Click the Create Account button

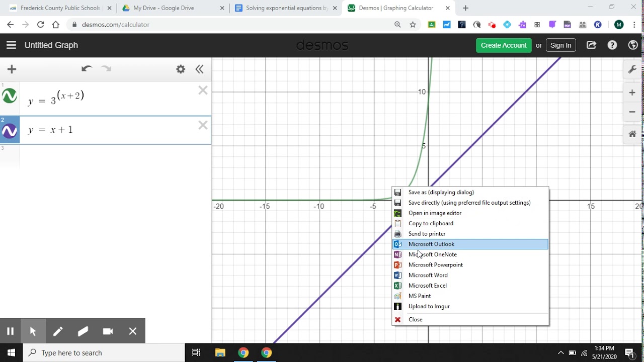coord(504,45)
